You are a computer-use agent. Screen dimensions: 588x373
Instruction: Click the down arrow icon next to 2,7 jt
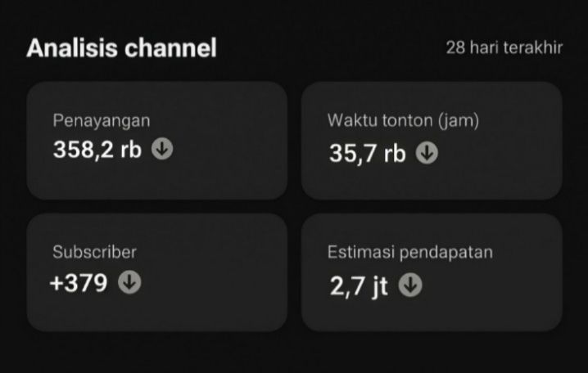(410, 285)
